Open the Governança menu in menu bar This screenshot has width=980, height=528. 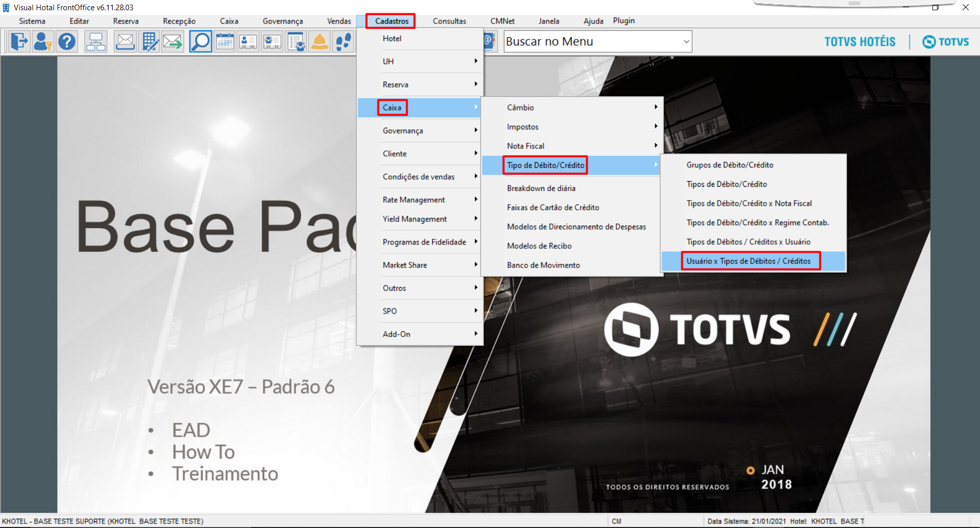283,21
